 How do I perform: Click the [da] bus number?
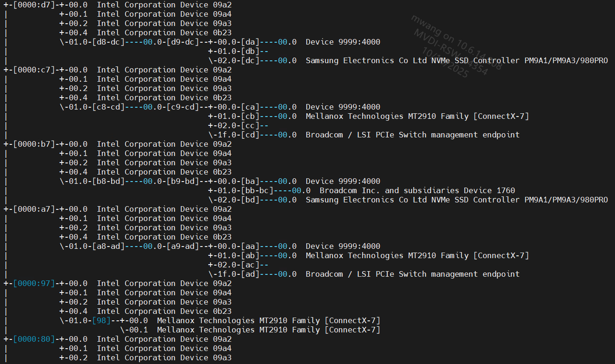tap(250, 42)
